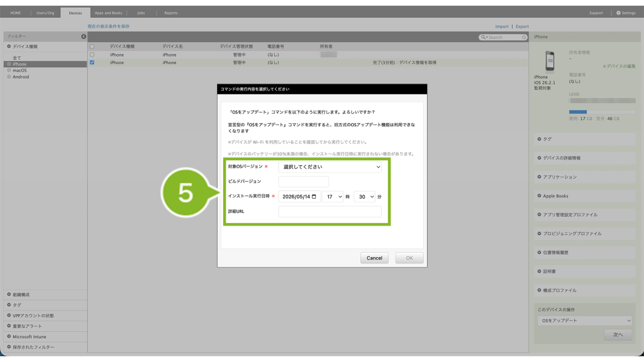Expand Apple Books section
This screenshot has height=362, width=644.
[585, 196]
